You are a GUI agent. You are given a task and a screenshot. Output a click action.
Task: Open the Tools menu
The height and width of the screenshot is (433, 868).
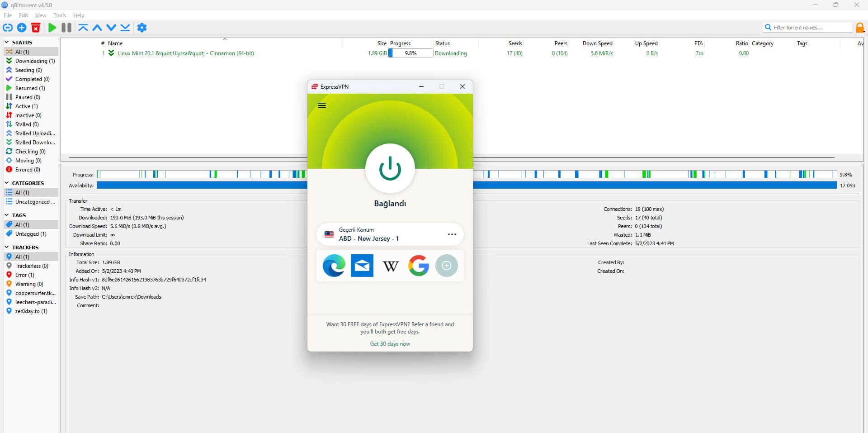[59, 15]
